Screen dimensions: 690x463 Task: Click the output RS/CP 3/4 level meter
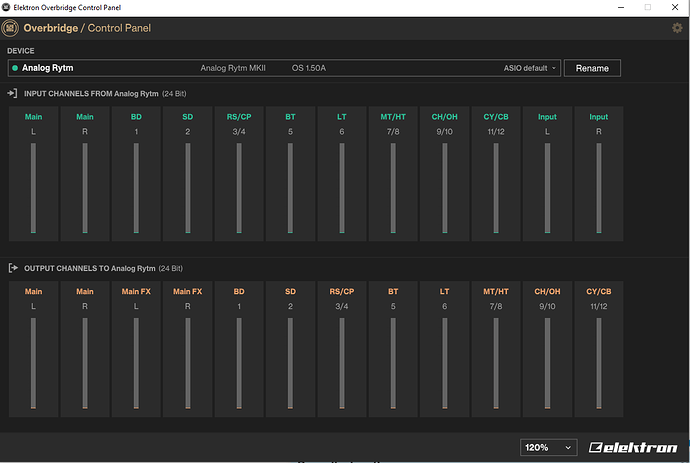coord(342,363)
